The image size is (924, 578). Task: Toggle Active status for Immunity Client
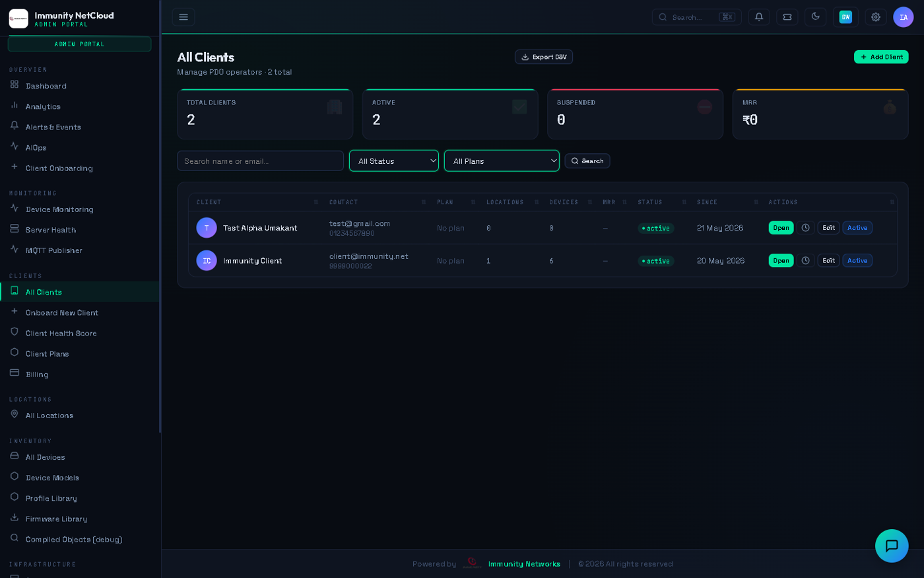(857, 261)
